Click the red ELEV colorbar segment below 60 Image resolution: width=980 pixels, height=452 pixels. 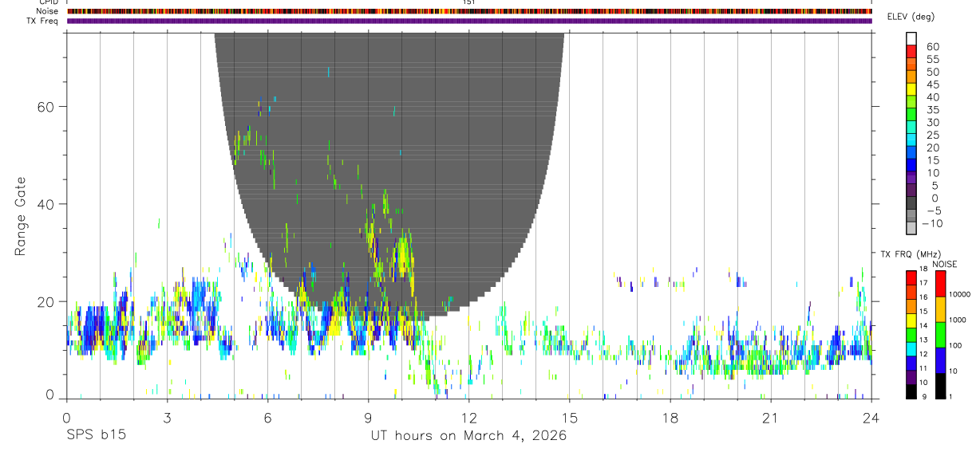coord(911,50)
